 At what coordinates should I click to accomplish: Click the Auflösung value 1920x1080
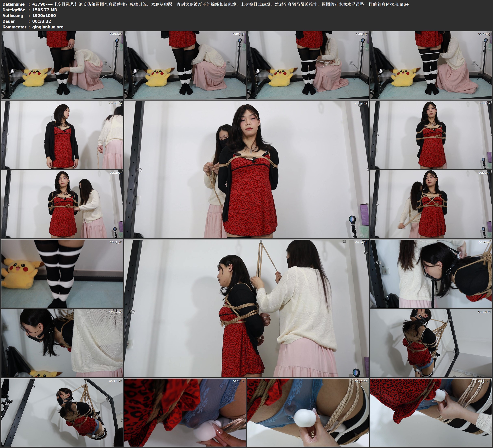point(44,15)
